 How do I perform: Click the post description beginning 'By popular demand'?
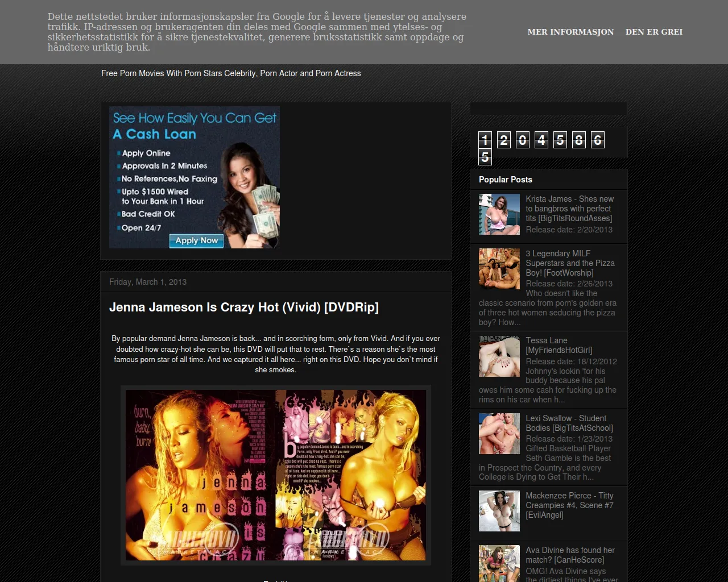pos(276,354)
